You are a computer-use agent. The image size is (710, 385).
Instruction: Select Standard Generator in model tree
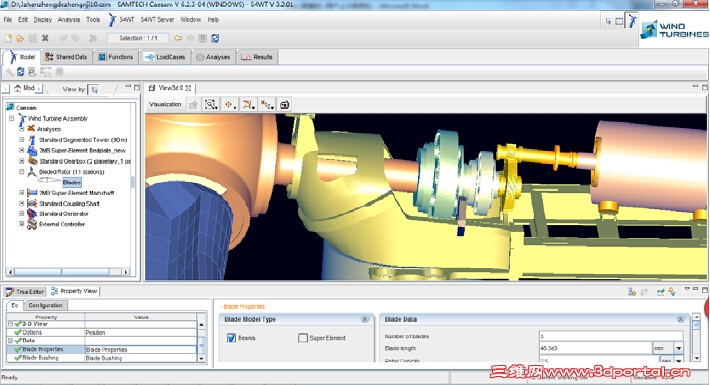[64, 213]
